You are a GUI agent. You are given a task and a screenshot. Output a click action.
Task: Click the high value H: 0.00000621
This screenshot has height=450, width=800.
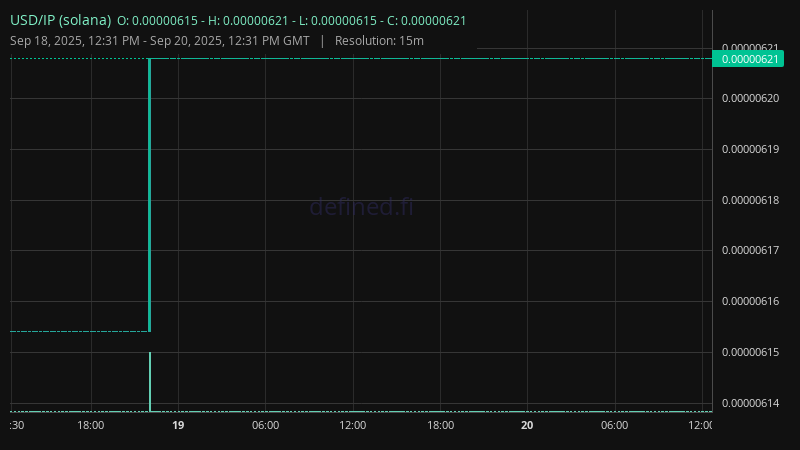(248, 21)
